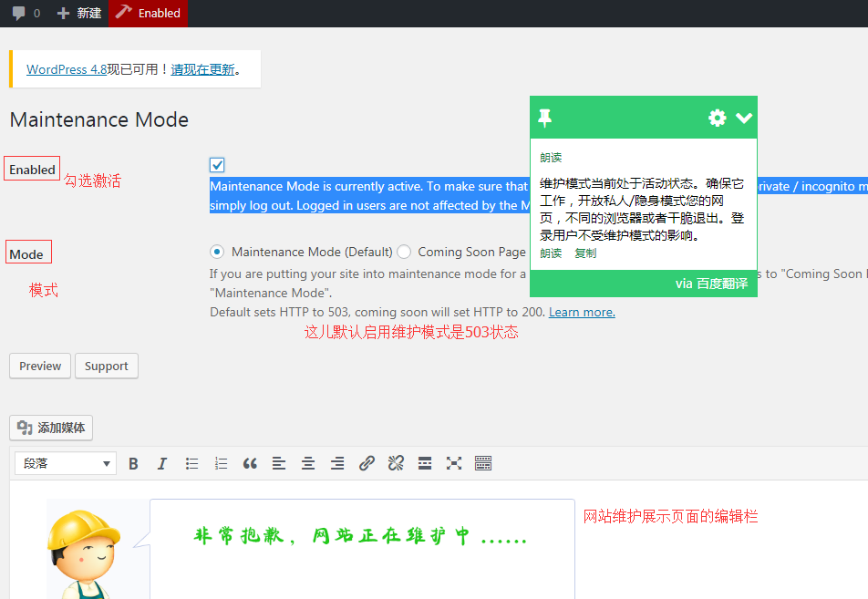Screen dimensions: 868x599
Task: Click the Maintenance Mode page heading
Action: click(x=99, y=119)
